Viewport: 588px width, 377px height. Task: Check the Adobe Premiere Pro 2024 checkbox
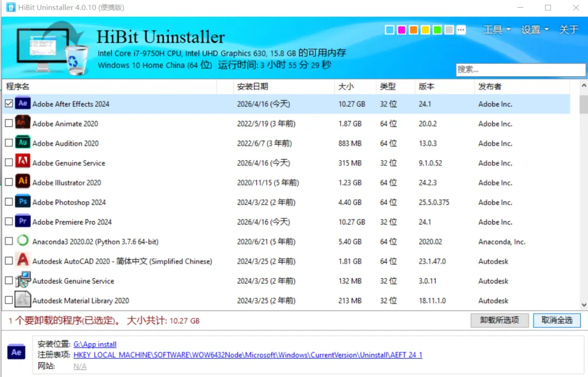click(9, 221)
